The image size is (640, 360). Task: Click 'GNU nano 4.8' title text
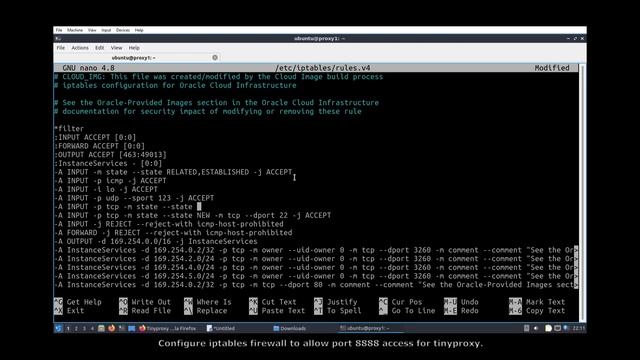pyautogui.click(x=89, y=68)
